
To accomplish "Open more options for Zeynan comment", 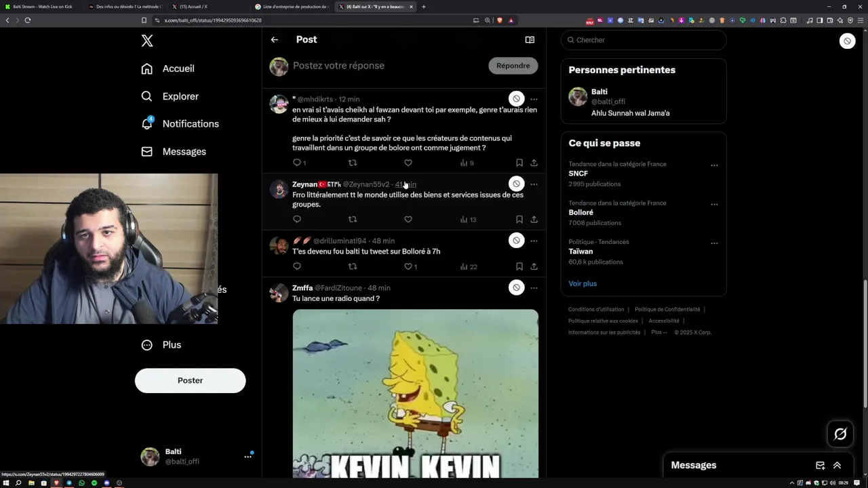I will [x=534, y=184].
